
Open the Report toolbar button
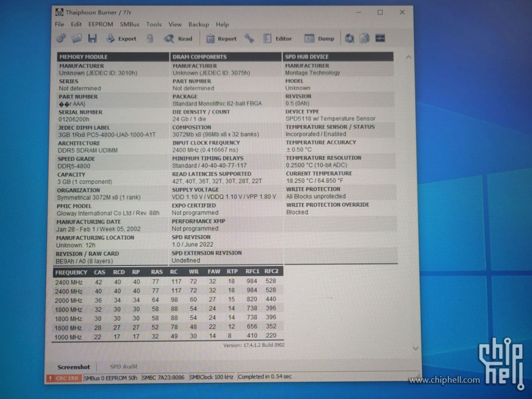coord(221,39)
